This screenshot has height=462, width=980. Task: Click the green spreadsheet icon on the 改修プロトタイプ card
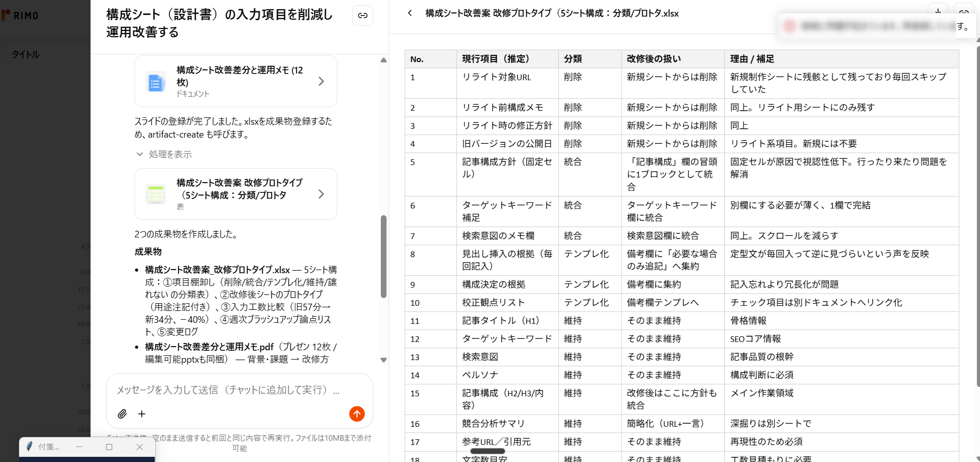pyautogui.click(x=155, y=195)
